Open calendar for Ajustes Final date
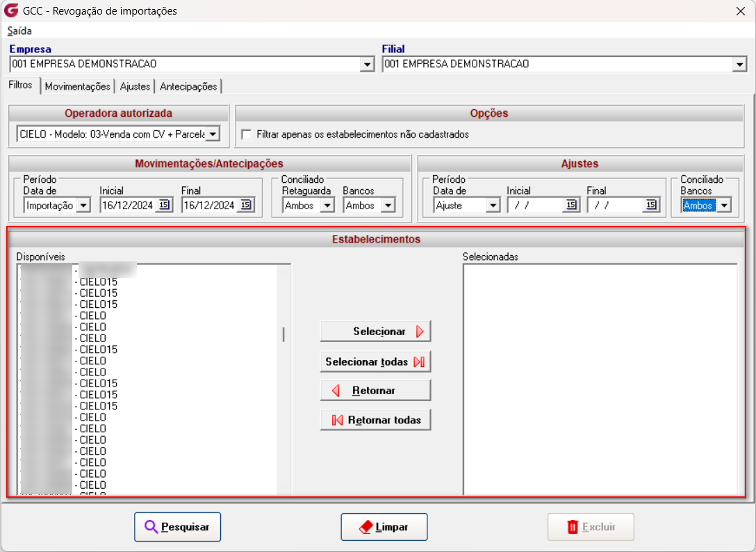756x552 pixels. pyautogui.click(x=651, y=205)
